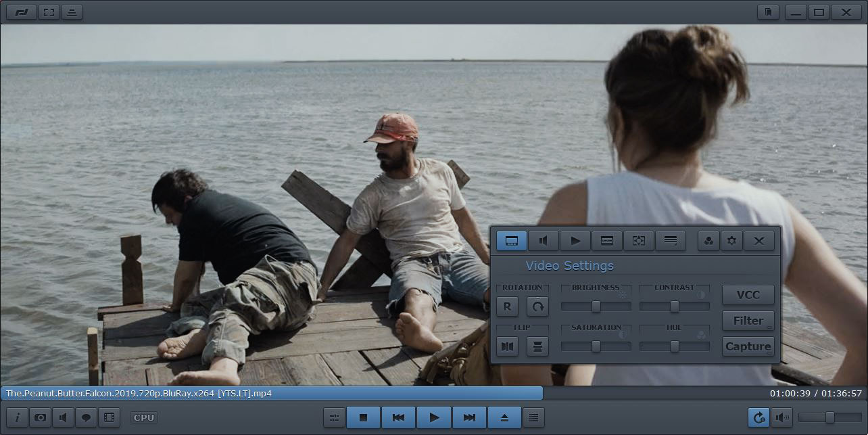
Task: Close the Video Settings control panel
Action: (x=759, y=241)
